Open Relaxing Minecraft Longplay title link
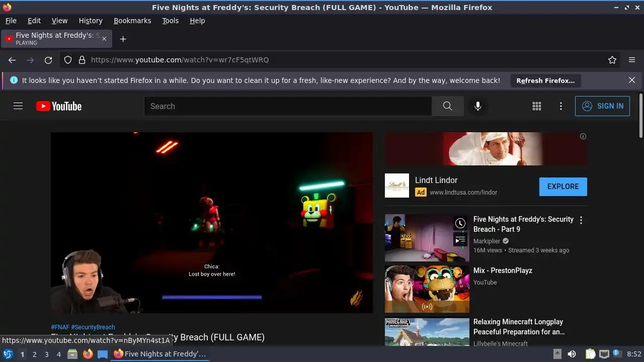Viewport: 644px width, 362px height. pos(519,327)
